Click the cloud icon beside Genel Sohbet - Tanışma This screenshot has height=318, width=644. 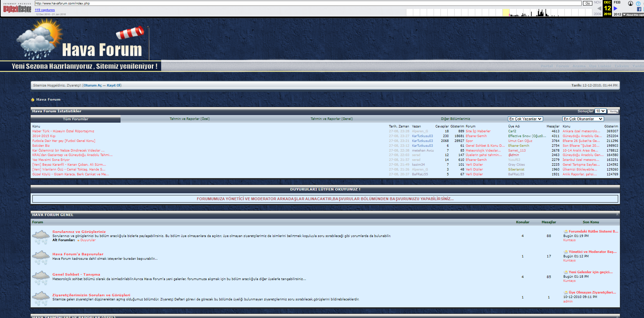coord(41,278)
